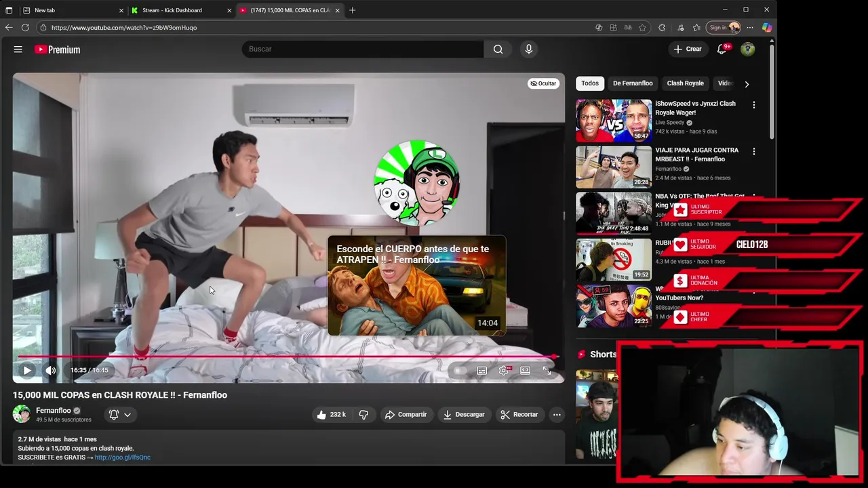This screenshot has width=868, height=488.
Task: Open options menu for MRBEAST video
Action: 753,151
